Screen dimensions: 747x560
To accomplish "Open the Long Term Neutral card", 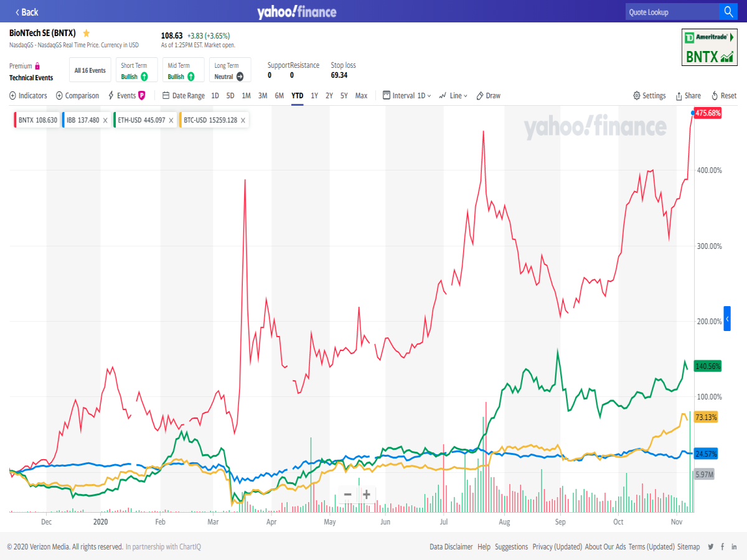I will [x=230, y=70].
